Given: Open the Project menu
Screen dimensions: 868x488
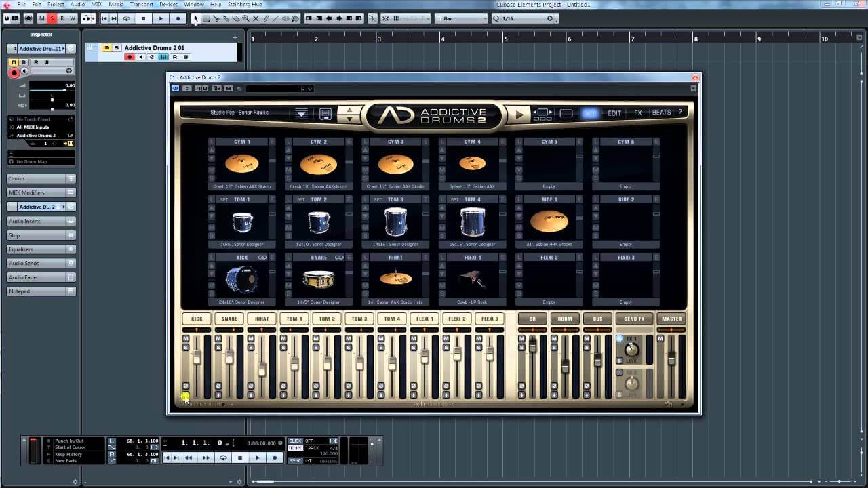Looking at the screenshot, I should click(56, 4).
